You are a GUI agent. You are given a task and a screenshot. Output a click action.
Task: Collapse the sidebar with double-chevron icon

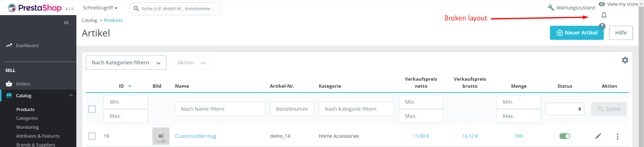point(66,23)
